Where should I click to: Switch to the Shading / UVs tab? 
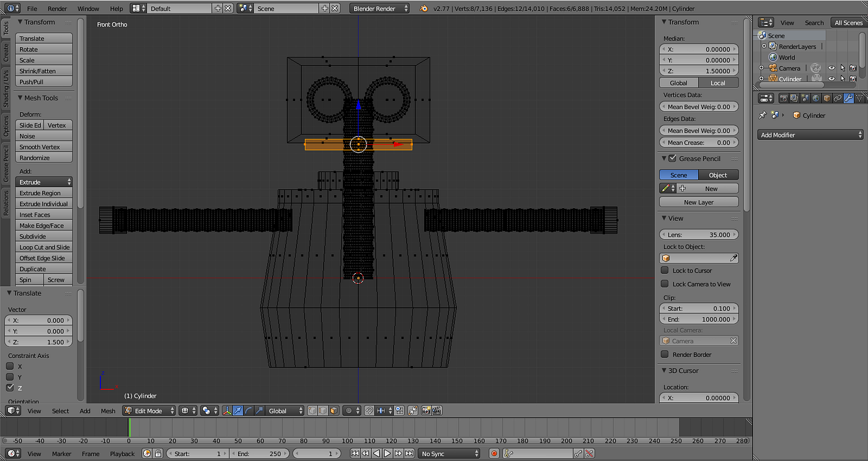coord(6,88)
